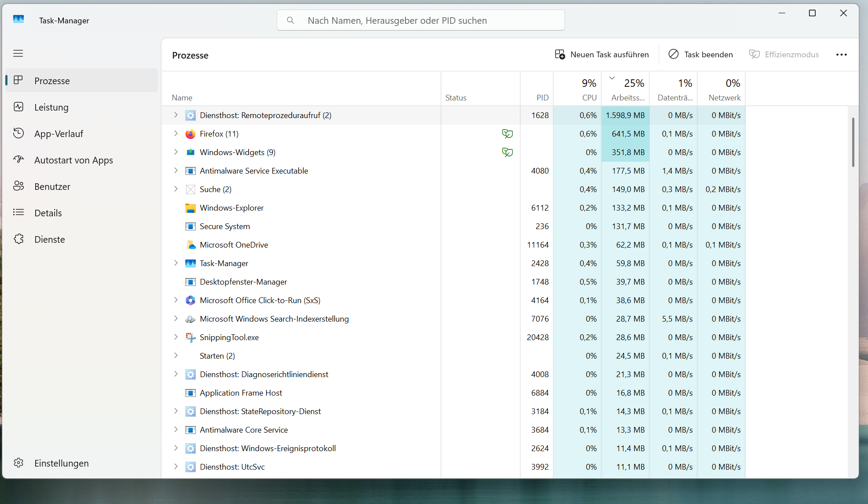This screenshot has height=504, width=868.
Task: Click the Einstellungen gear icon
Action: [18, 463]
